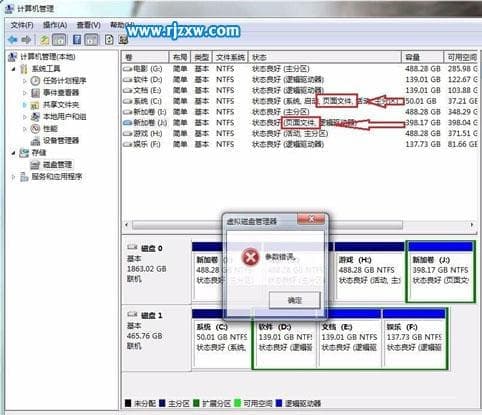Expand the 本地用户和组 node

(25, 117)
